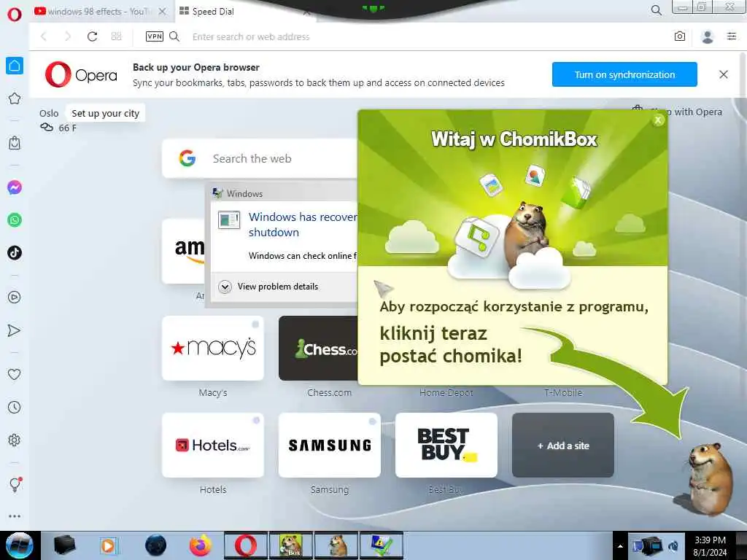Open the Player sidebar icon
This screenshot has width=747, height=560.
15,297
